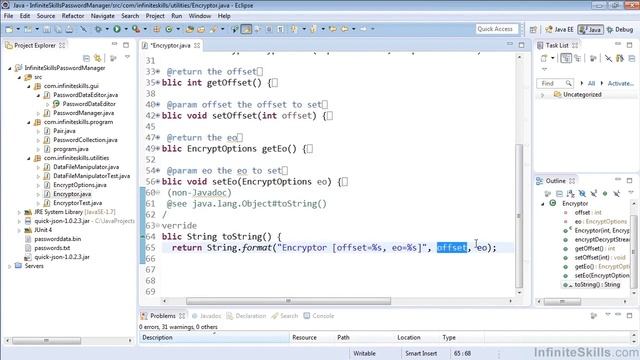Collapse the com.infiniteskills.utilities package
Viewport: 640px width, 360px height.
pyautogui.click(x=29, y=158)
